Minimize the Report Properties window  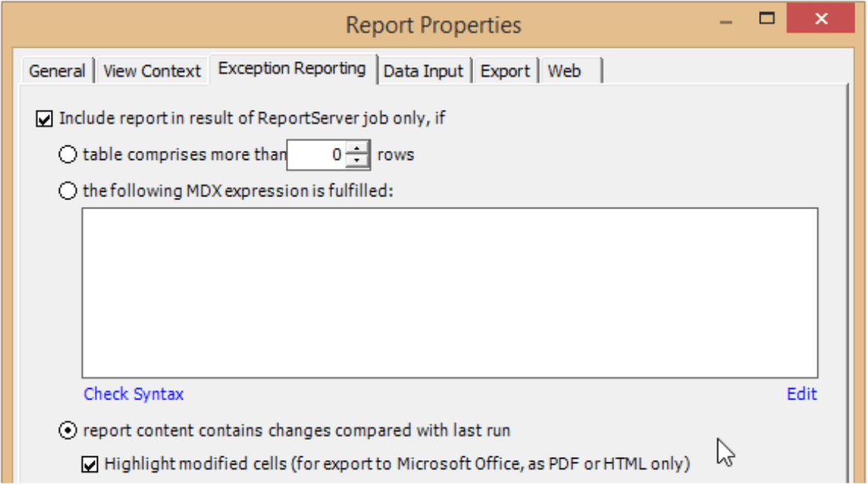(726, 22)
